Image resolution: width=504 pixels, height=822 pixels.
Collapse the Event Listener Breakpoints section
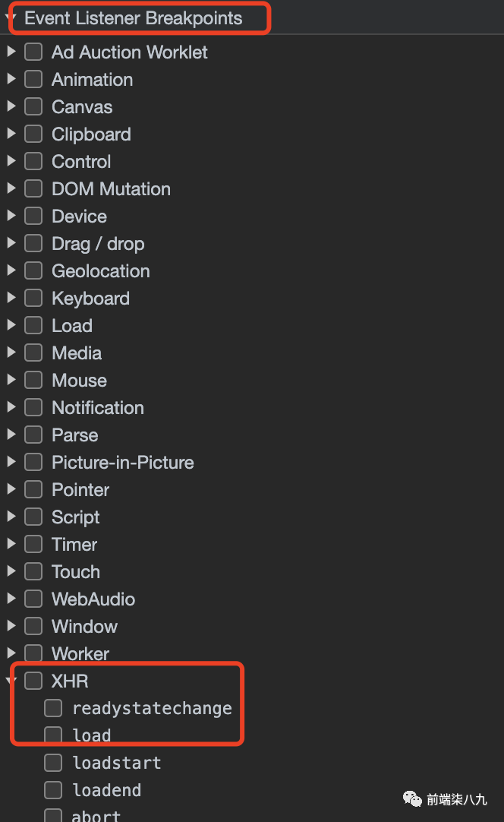pos(11,18)
